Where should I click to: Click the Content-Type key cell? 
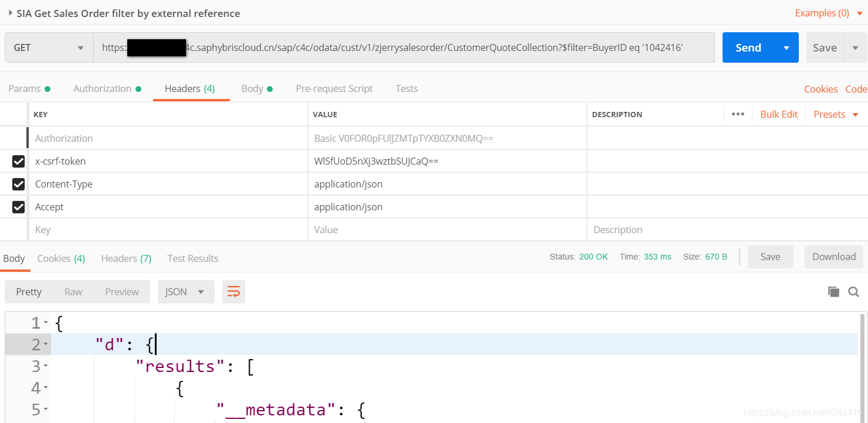(168, 184)
